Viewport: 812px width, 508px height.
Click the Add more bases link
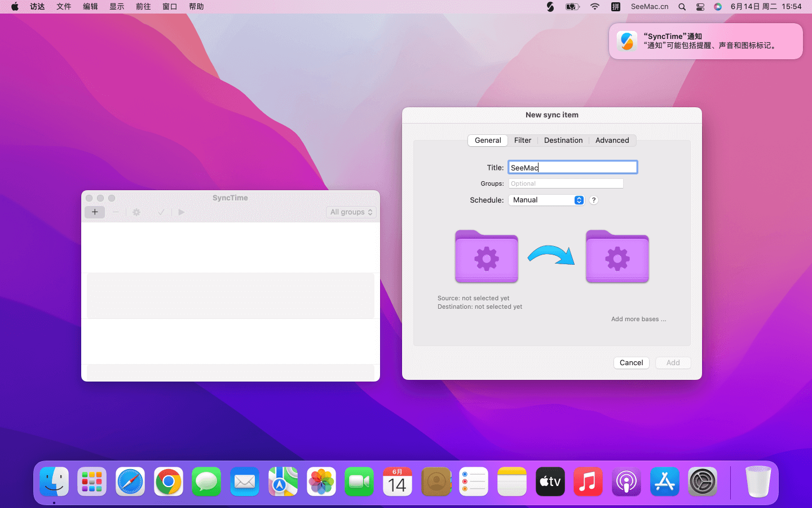click(x=638, y=319)
